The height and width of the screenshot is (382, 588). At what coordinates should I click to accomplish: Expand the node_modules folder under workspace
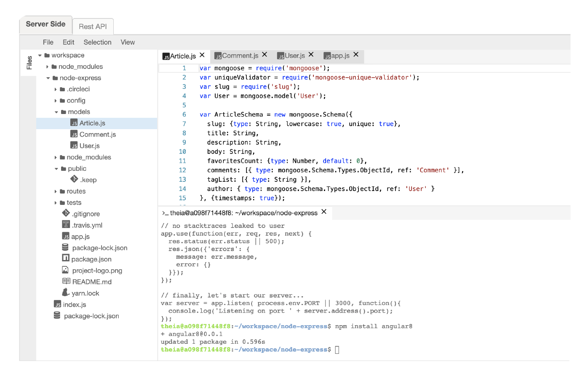click(x=47, y=66)
